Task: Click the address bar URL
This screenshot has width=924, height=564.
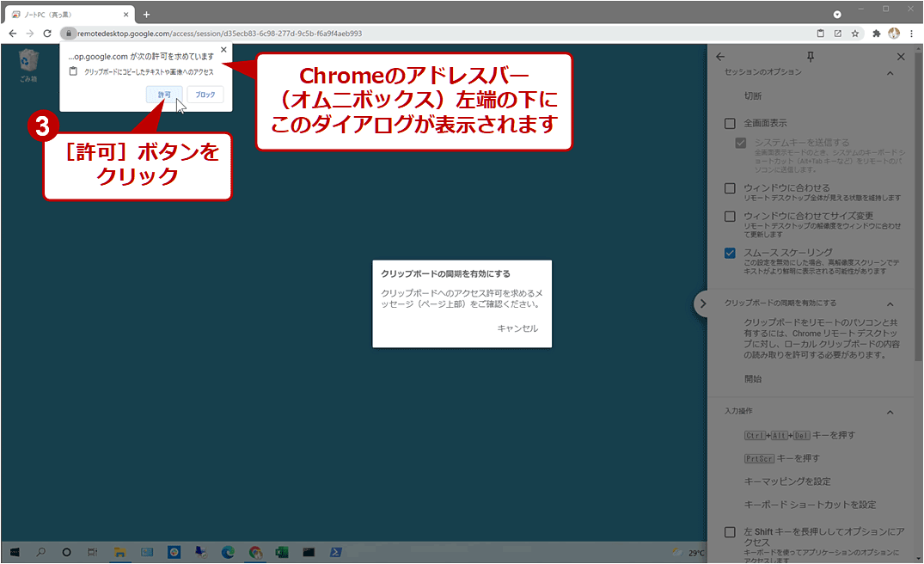Action: [x=220, y=34]
